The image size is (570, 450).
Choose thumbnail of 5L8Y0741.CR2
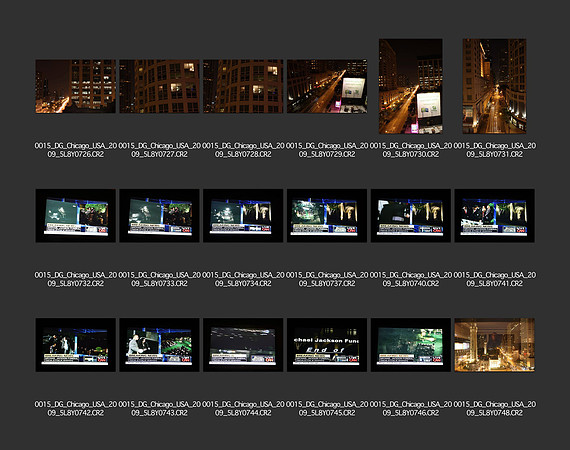point(494,216)
